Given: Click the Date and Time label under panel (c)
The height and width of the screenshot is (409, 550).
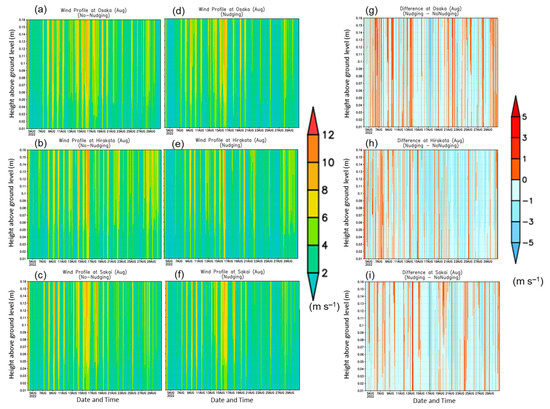Looking at the screenshot, I should point(98,400).
